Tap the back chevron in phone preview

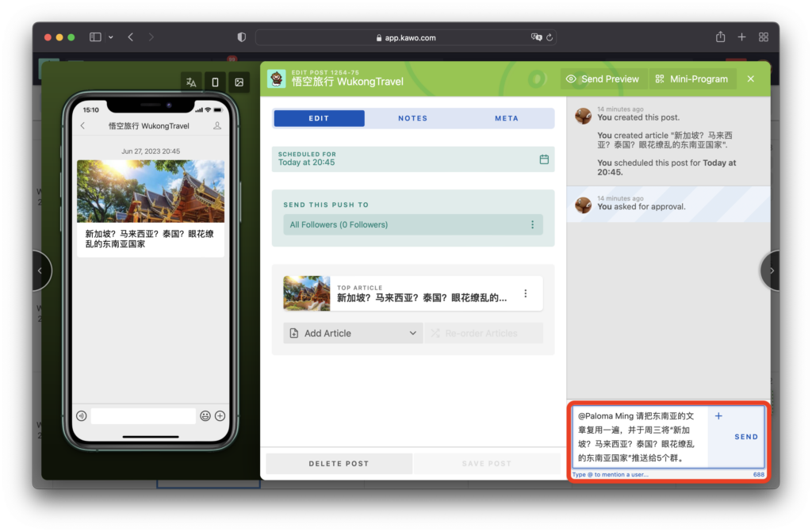82,126
